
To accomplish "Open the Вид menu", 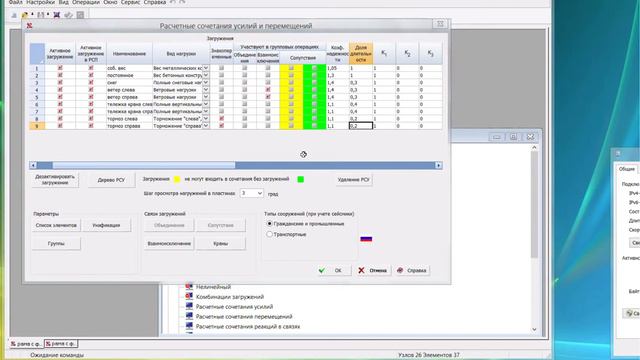I will 64,2.
